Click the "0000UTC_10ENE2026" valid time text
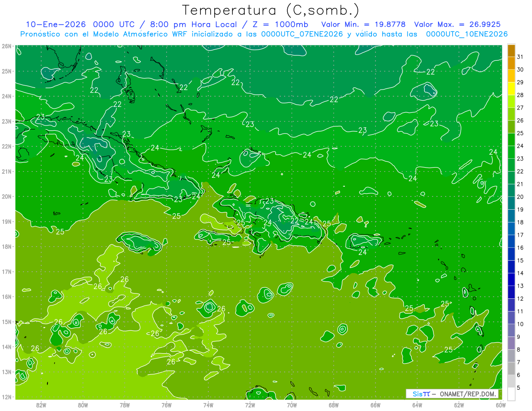532x411 pixels. pos(467,34)
